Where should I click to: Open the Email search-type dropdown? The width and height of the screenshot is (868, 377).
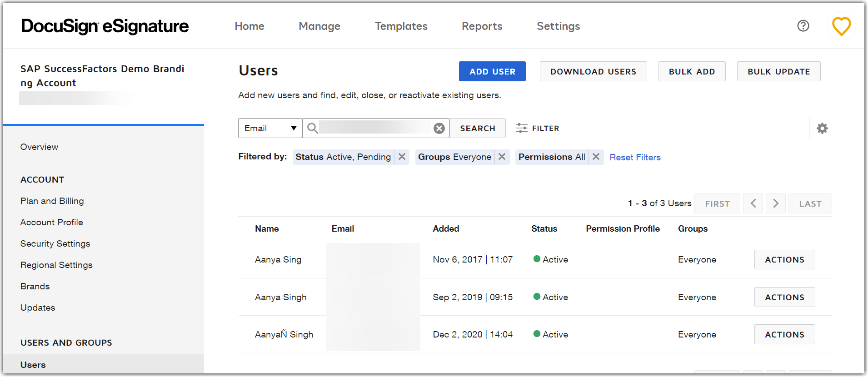click(x=270, y=128)
